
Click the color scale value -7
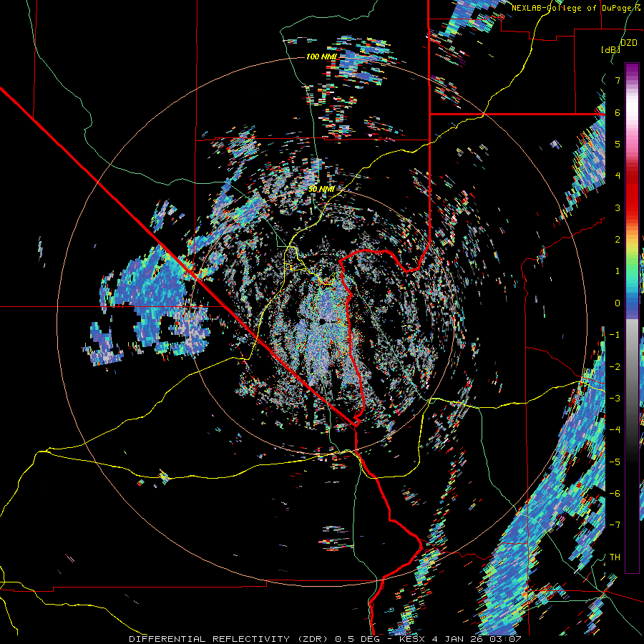click(x=615, y=525)
